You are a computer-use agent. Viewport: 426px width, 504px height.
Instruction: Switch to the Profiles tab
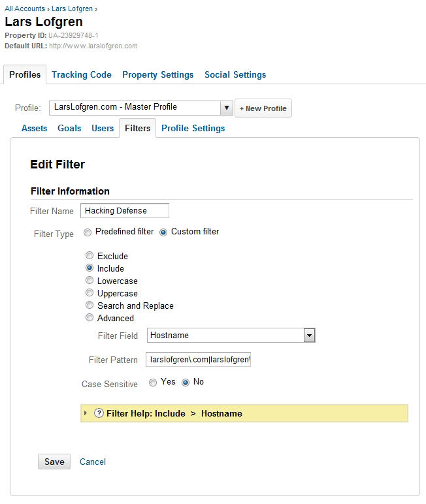coord(25,74)
